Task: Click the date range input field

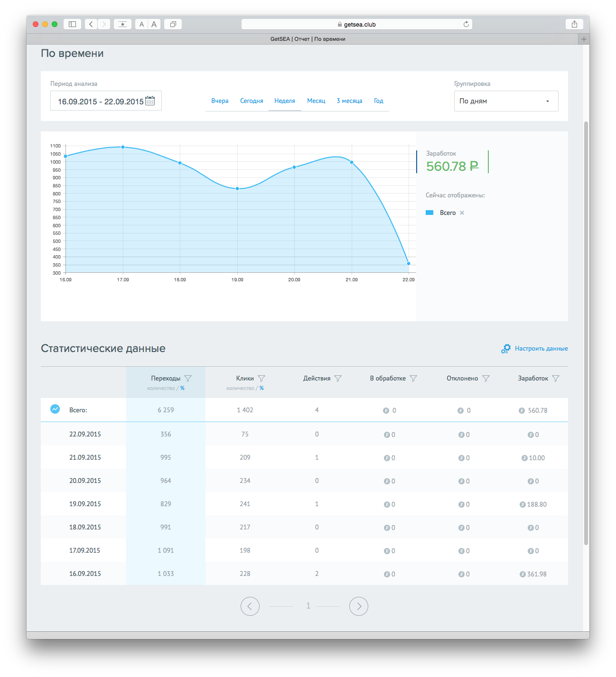Action: click(x=106, y=101)
